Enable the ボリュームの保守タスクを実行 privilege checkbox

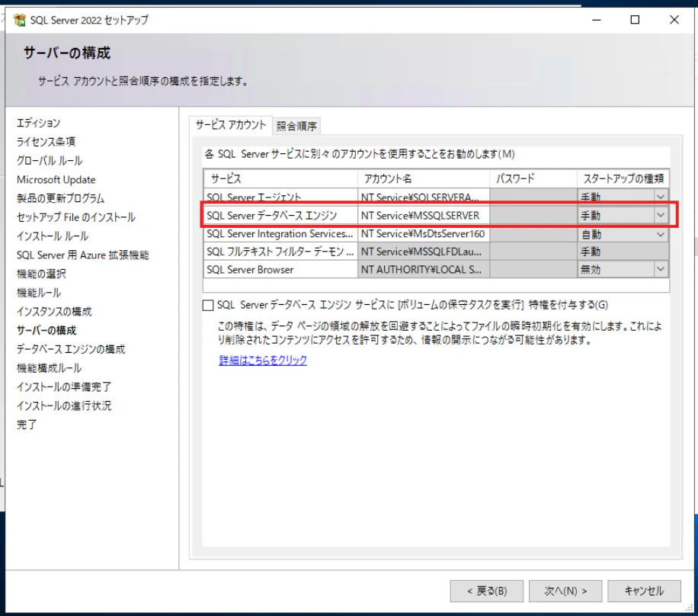(208, 305)
